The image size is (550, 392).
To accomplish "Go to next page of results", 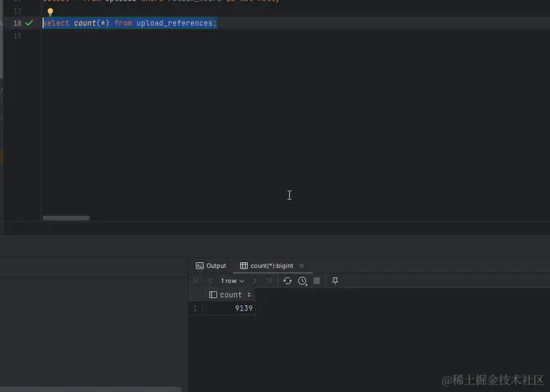I will coord(254,280).
